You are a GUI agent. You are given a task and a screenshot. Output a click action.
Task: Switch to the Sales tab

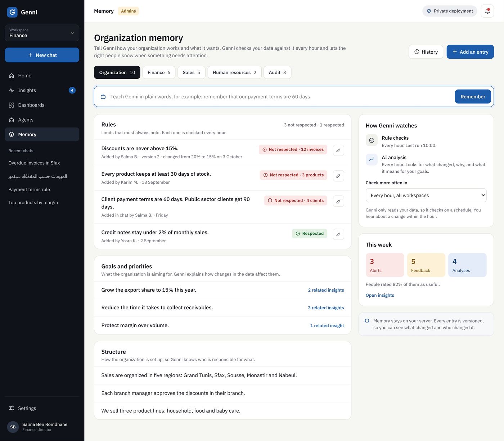coord(192,72)
